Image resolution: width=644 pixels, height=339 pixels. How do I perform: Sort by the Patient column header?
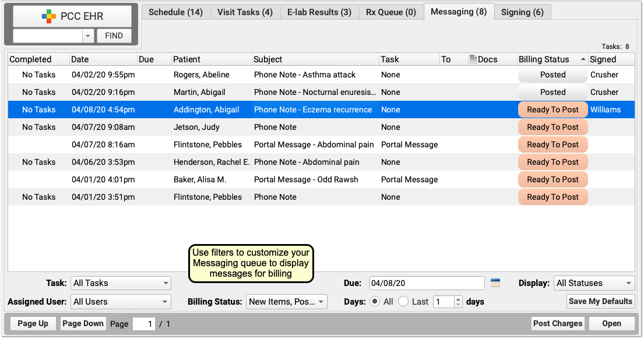[212, 59]
